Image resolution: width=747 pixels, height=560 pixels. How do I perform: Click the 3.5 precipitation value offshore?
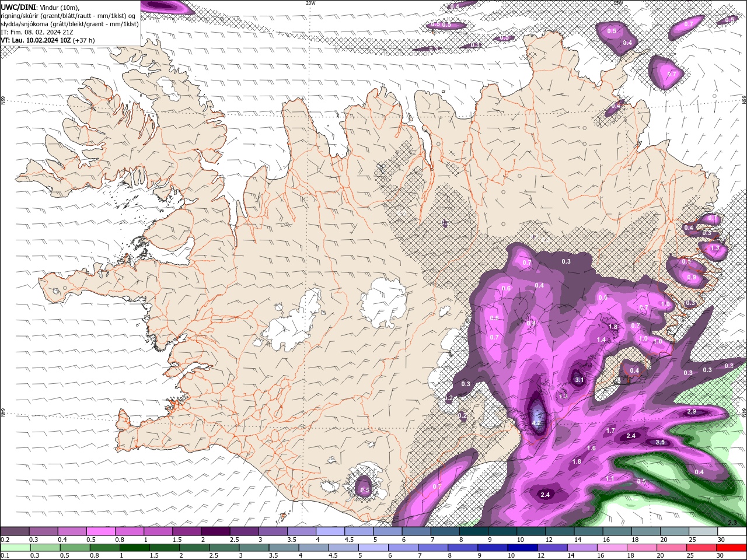tap(660, 442)
